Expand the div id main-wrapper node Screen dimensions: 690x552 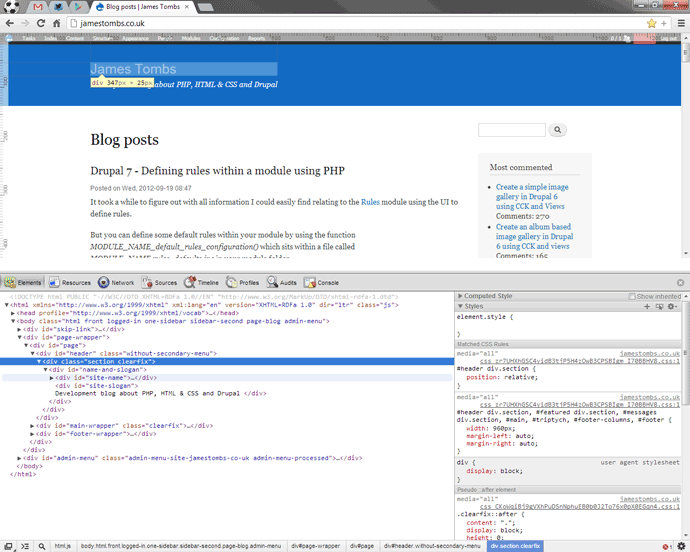pyautogui.click(x=32, y=426)
